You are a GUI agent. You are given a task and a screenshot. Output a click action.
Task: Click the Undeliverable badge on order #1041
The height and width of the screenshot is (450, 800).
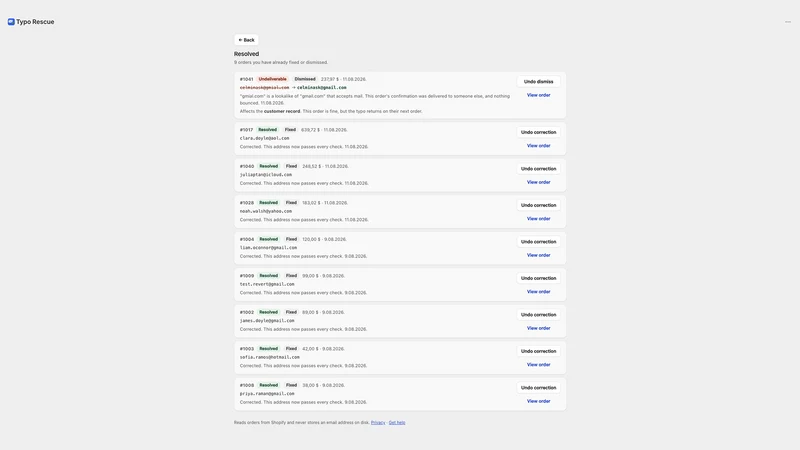(x=272, y=79)
